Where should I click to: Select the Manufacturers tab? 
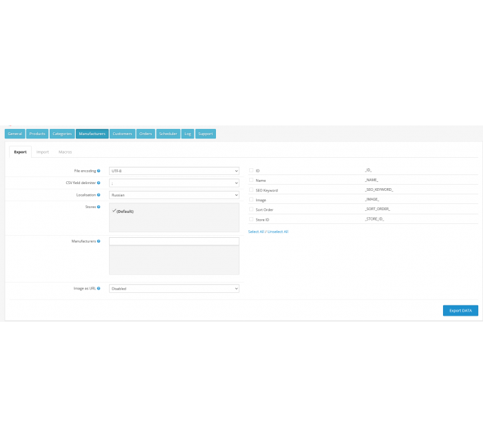point(92,134)
